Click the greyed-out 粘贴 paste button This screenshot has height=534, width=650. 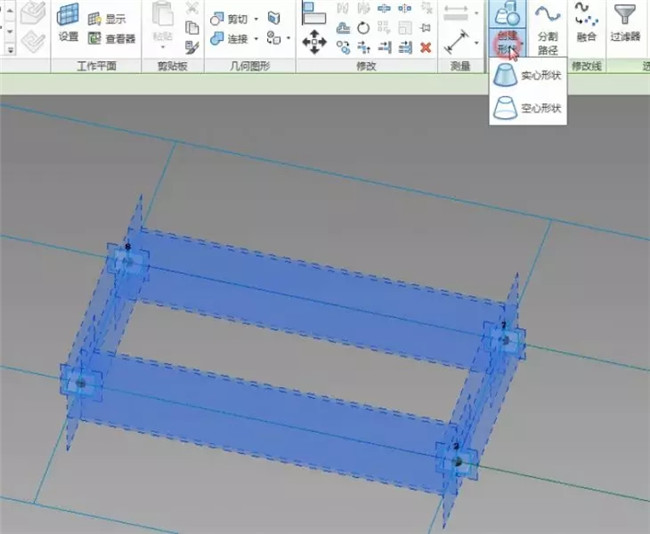tap(163, 21)
